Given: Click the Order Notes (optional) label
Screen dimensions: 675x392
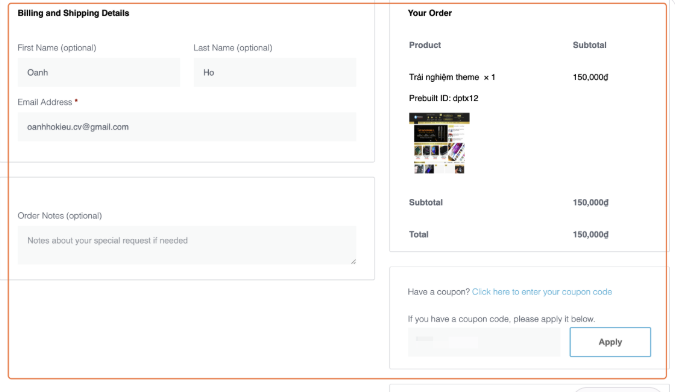Looking at the screenshot, I should (x=60, y=216).
